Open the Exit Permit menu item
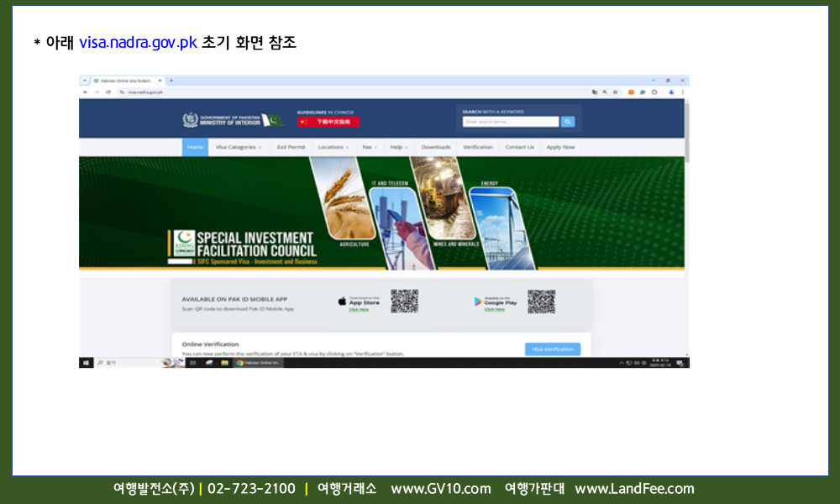Viewport: 840px width, 504px height. [x=291, y=147]
